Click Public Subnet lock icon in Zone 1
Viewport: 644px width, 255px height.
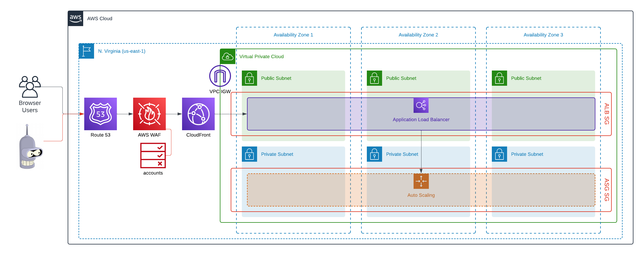[x=249, y=78]
